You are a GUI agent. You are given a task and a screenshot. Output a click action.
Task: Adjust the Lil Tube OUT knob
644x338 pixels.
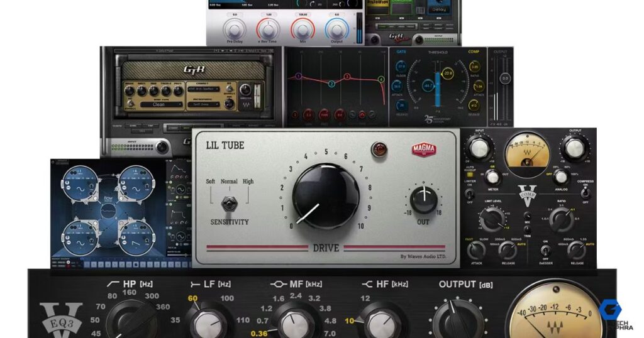coord(424,199)
